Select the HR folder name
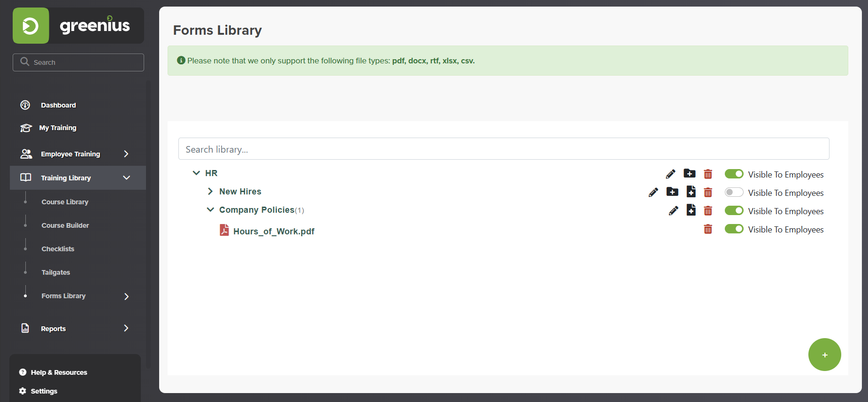 pos(211,173)
